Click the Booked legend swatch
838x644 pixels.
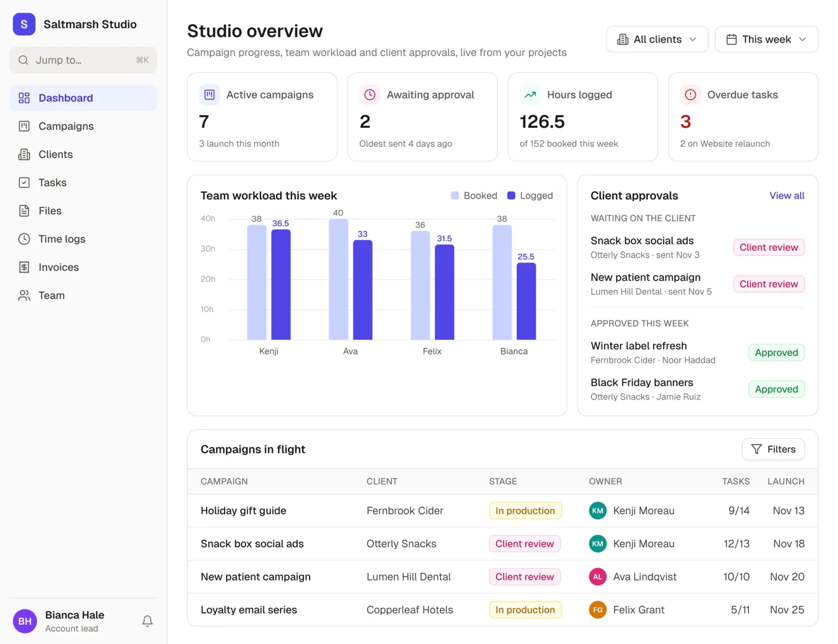pyautogui.click(x=455, y=195)
